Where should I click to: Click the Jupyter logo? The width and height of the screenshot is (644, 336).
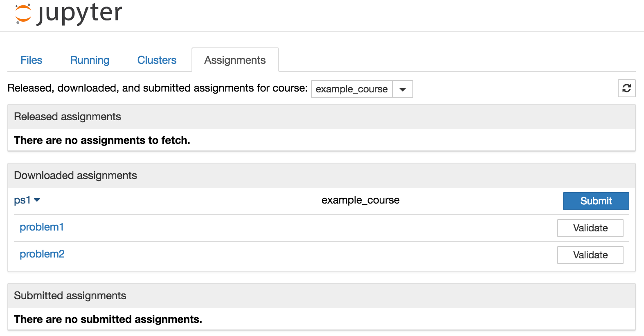pos(68,13)
